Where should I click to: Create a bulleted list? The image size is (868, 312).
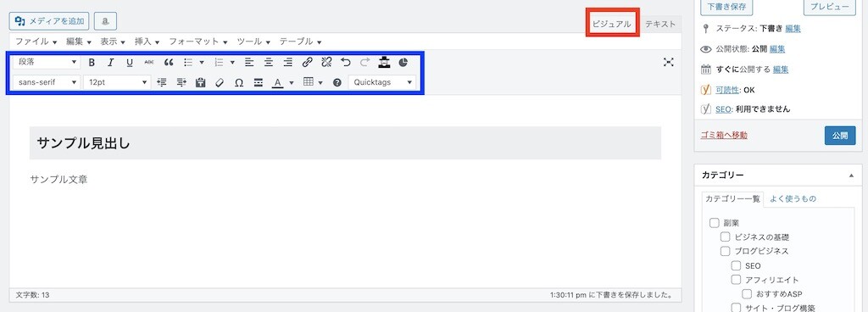point(189,63)
